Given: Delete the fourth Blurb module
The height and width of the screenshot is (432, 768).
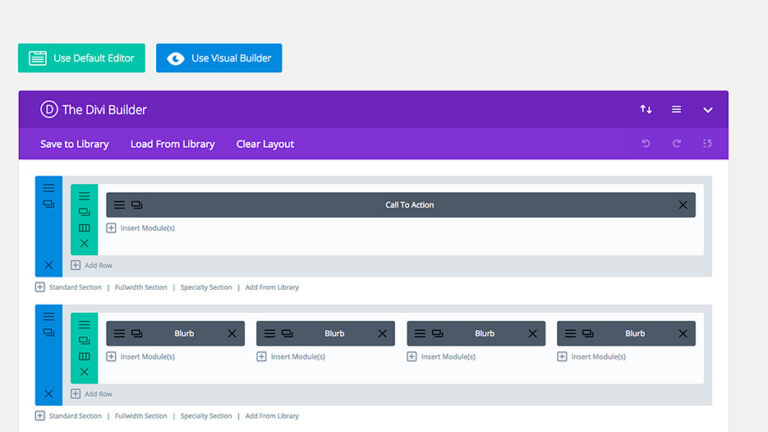Looking at the screenshot, I should (683, 334).
